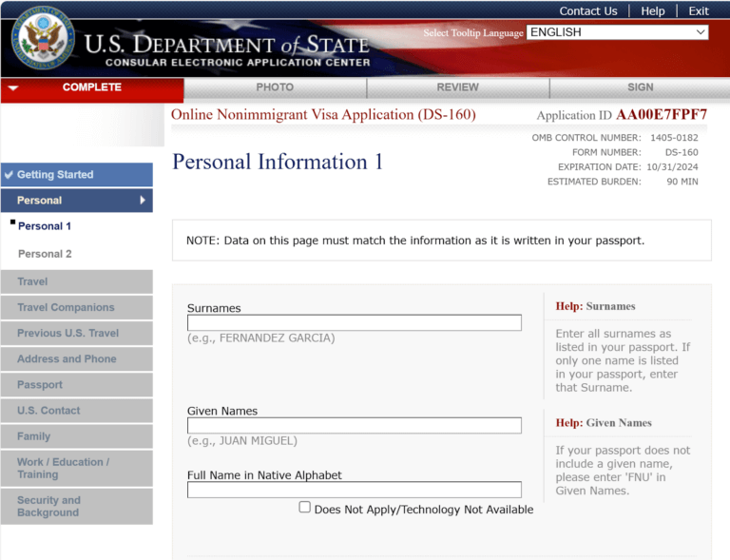The width and height of the screenshot is (730, 560).
Task: Switch to the PHOTO tab
Action: tap(275, 87)
